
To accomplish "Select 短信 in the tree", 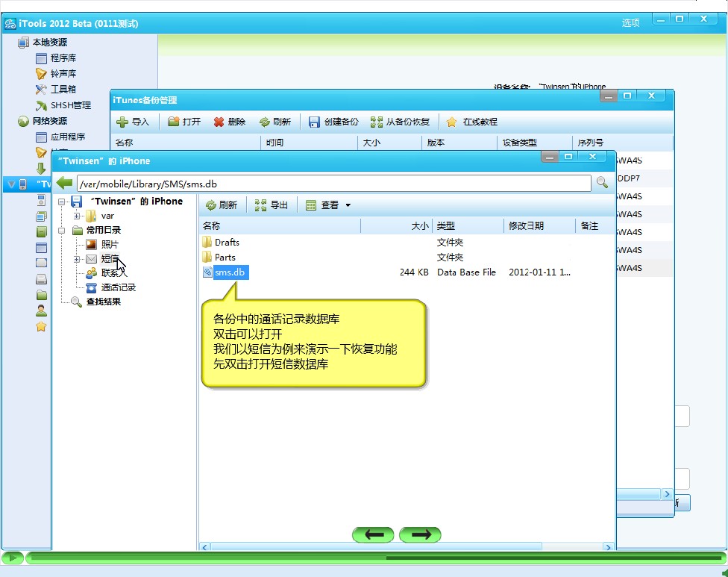I will 103,259.
